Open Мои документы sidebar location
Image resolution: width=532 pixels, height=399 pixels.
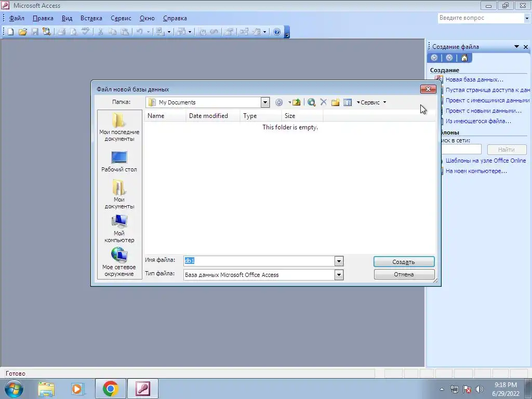[x=119, y=194]
